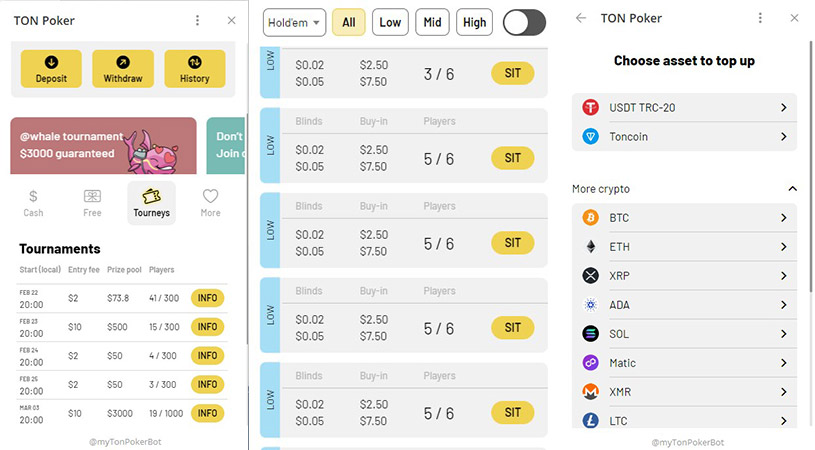Screen dimensions: 815x450
Task: Collapse the More crypto section
Action: tap(792, 189)
